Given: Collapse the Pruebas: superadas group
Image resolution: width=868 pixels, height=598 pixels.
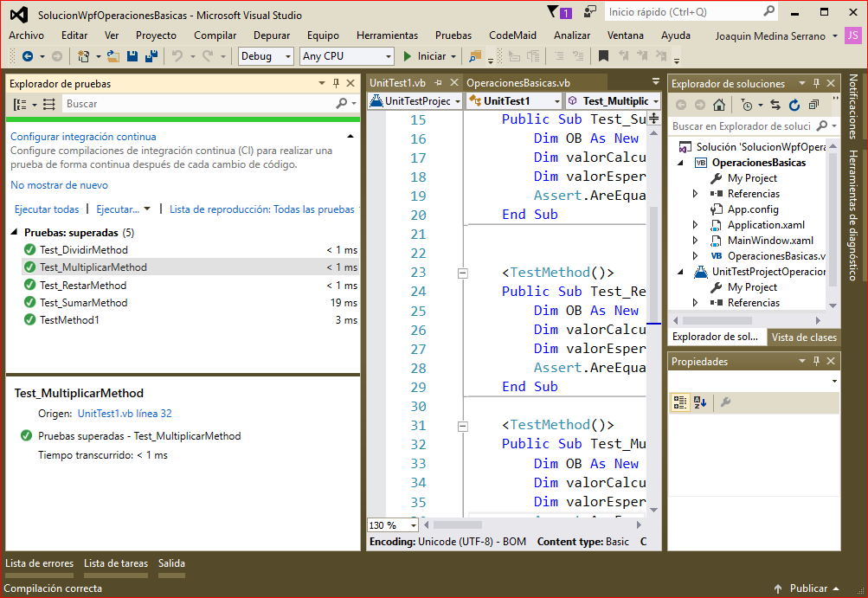Looking at the screenshot, I should tap(15, 233).
